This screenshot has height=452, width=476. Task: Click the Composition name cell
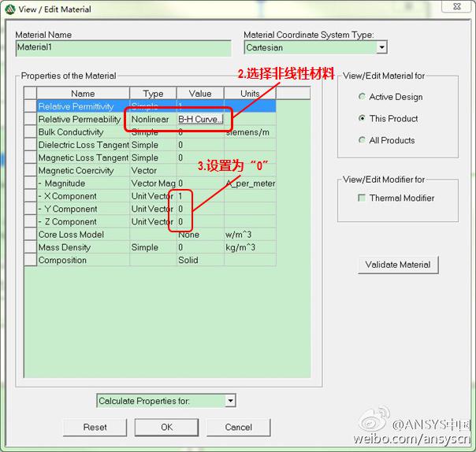[83, 260]
